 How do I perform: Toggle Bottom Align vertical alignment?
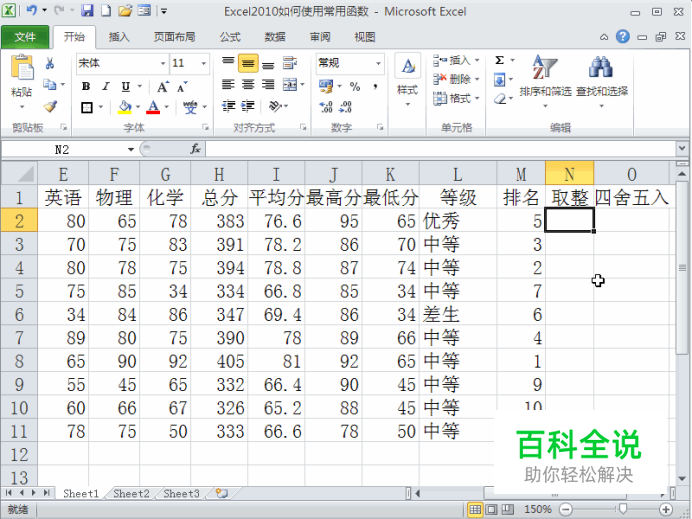(268, 65)
